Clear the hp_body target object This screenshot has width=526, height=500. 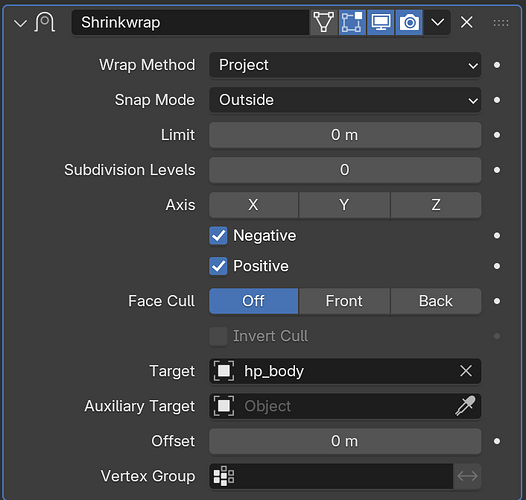(466, 371)
